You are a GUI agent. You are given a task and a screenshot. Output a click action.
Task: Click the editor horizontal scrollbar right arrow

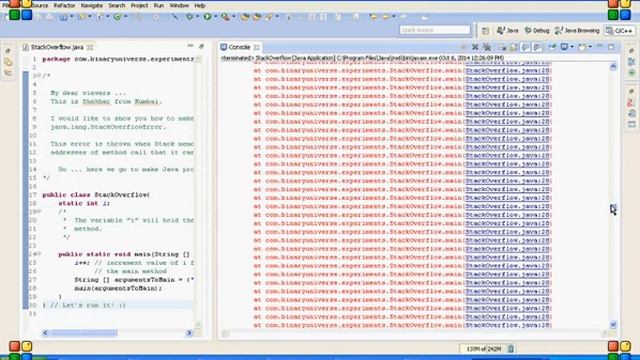coord(189,333)
